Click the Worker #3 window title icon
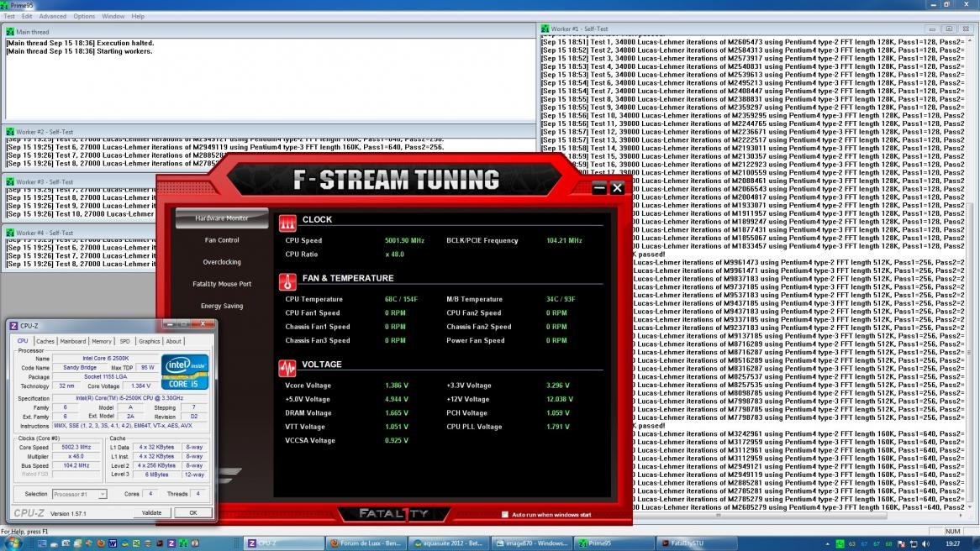 [10, 181]
